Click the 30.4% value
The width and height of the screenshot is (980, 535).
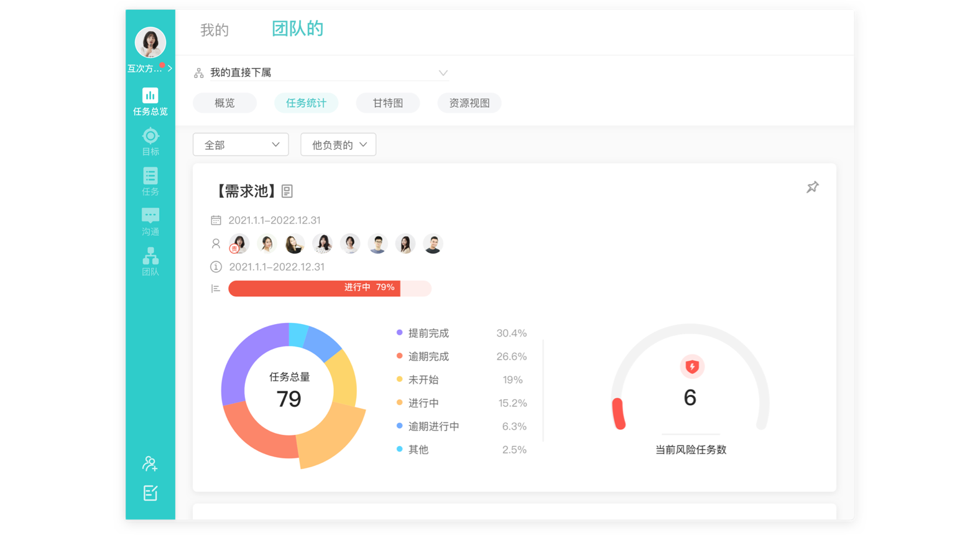511,333
